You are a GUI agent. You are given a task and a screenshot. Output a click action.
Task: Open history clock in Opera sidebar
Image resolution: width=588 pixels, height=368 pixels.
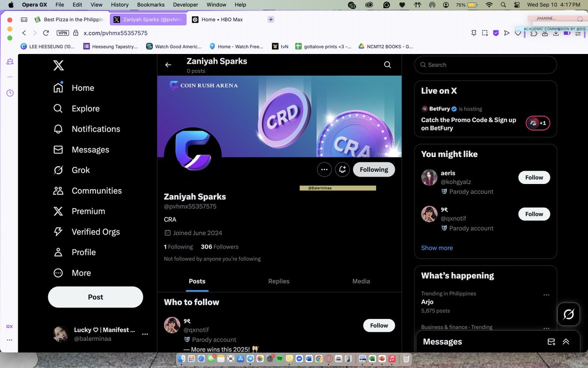click(9, 93)
